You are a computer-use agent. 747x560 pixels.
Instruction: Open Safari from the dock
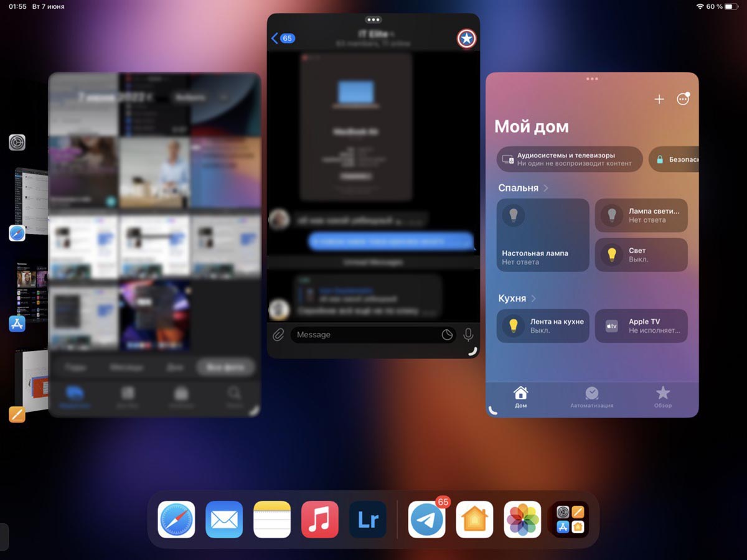(176, 520)
